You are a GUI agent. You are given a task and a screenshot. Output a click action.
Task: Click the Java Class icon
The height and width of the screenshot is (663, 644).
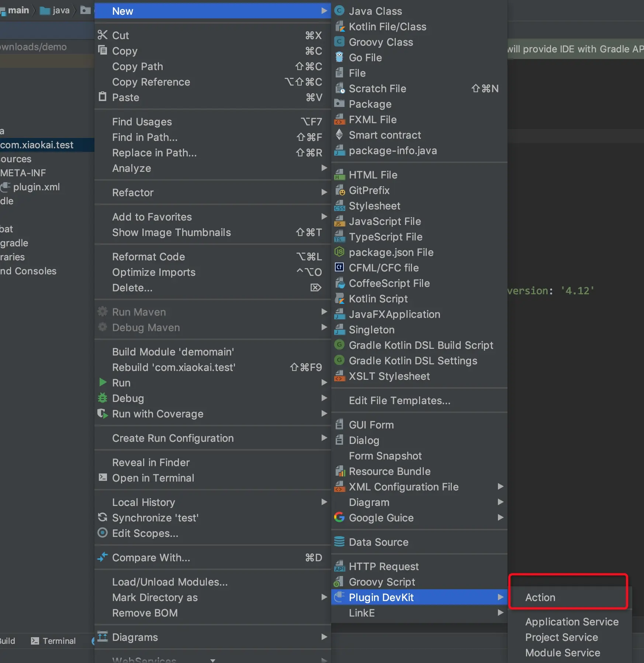click(x=339, y=11)
